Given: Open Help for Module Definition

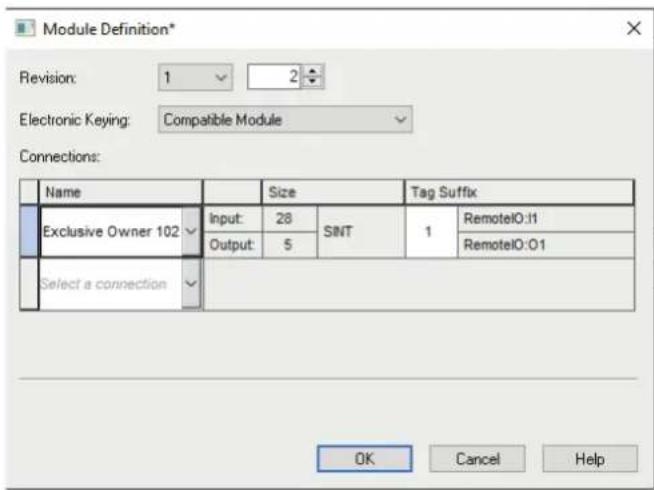Looking at the screenshot, I should pyautogui.click(x=590, y=459).
